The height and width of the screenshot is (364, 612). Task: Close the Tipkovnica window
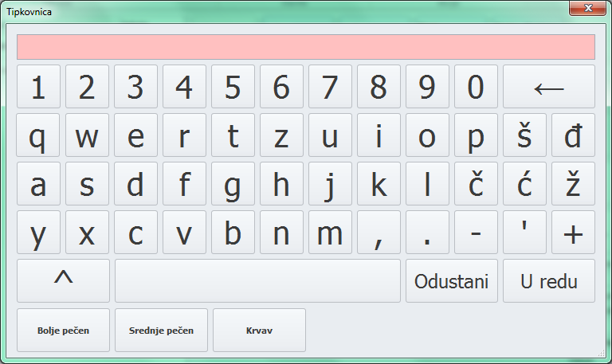pyautogui.click(x=588, y=8)
